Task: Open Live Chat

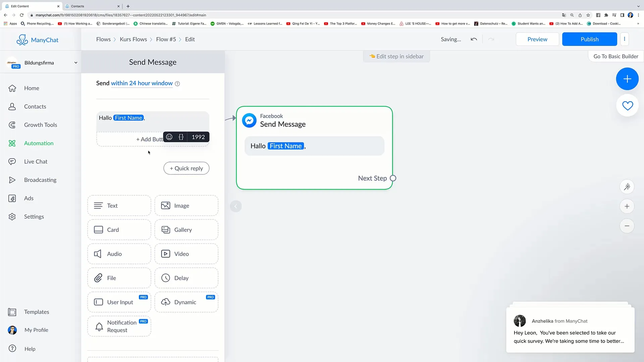Action: pyautogui.click(x=36, y=162)
